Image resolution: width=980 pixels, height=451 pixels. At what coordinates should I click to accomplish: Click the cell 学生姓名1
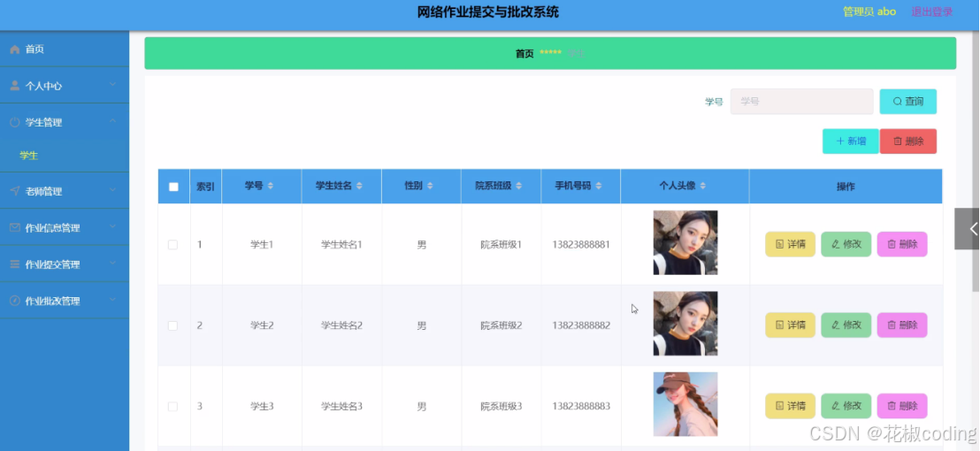click(x=342, y=244)
